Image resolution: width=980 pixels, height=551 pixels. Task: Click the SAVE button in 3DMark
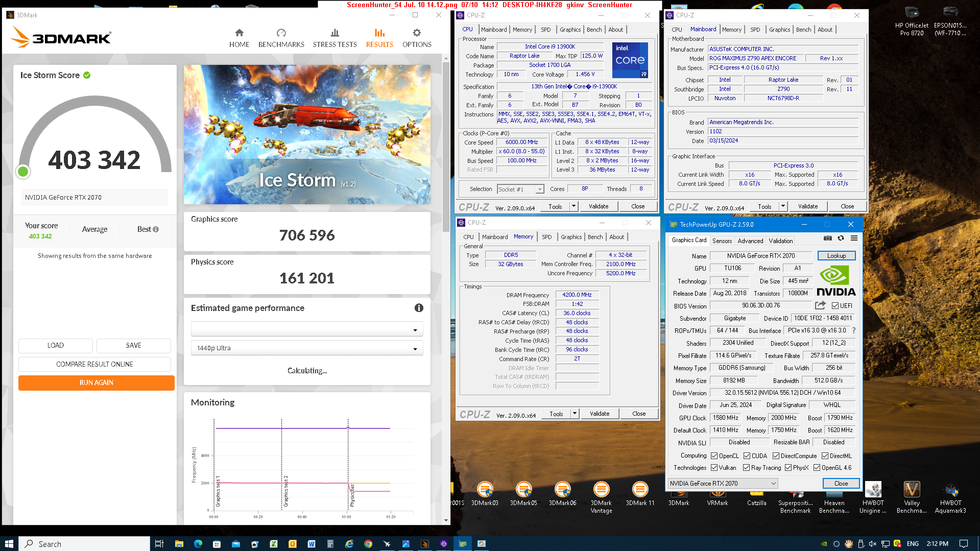coord(133,345)
